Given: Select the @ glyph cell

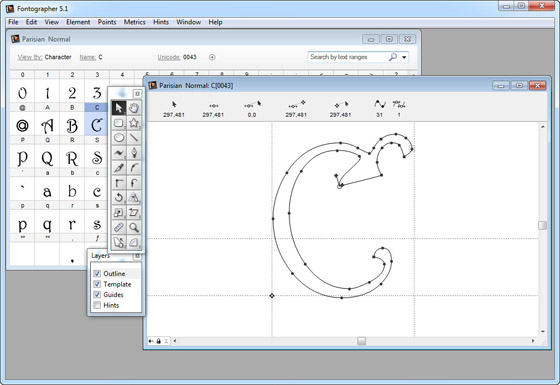Looking at the screenshot, I should (22, 125).
